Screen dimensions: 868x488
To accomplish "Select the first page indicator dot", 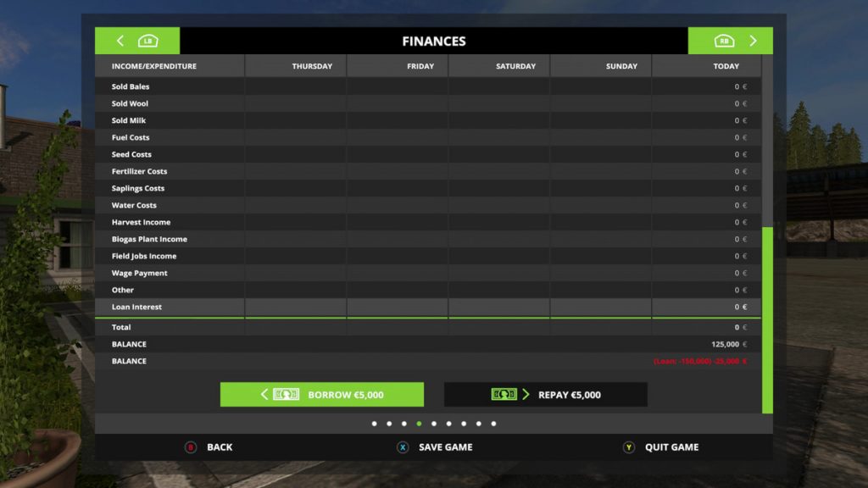I will tap(374, 424).
